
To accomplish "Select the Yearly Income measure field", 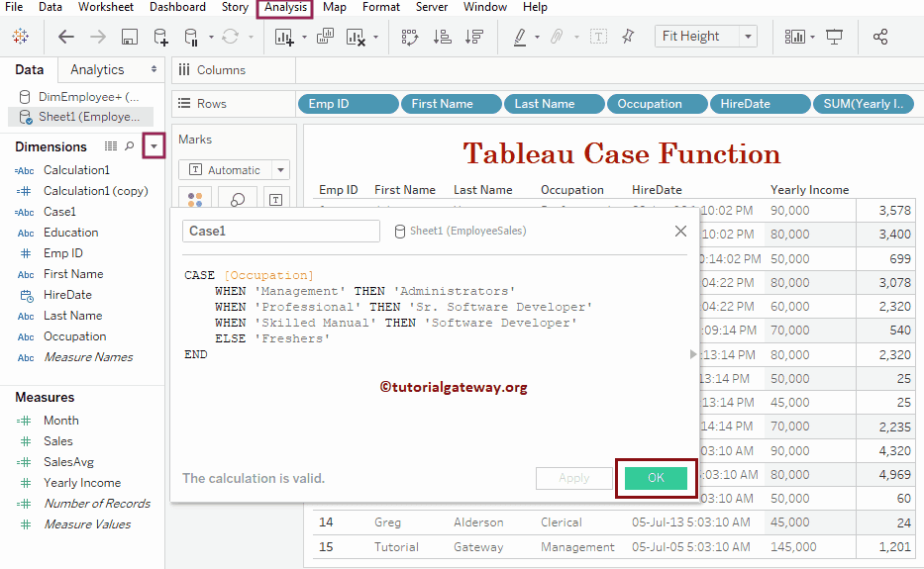I will point(82,483).
